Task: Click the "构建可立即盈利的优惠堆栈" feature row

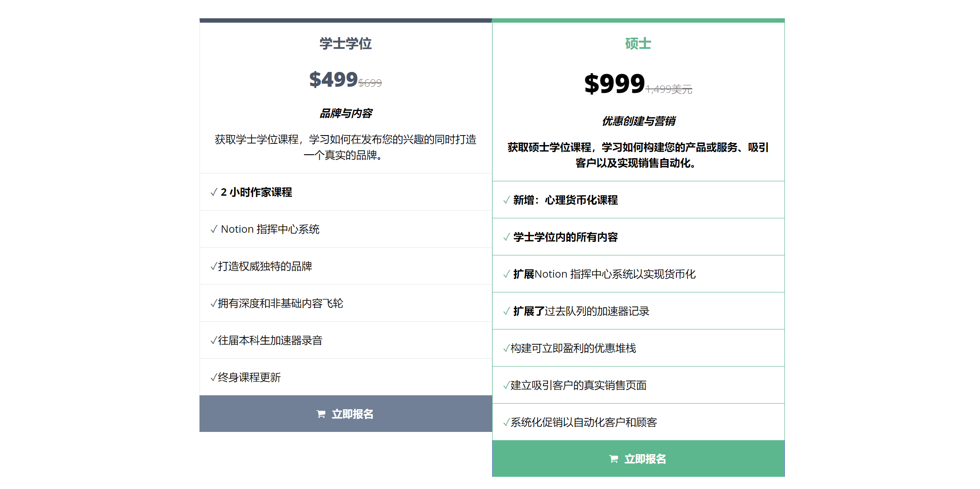Action: pos(573,348)
